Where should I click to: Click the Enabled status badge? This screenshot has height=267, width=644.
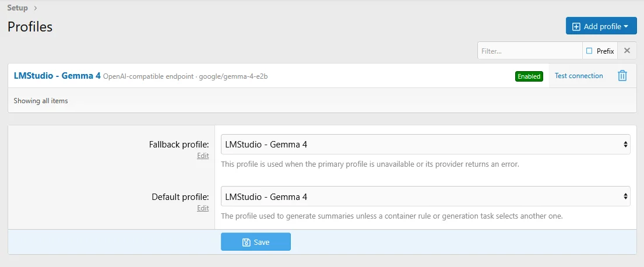pyautogui.click(x=529, y=76)
